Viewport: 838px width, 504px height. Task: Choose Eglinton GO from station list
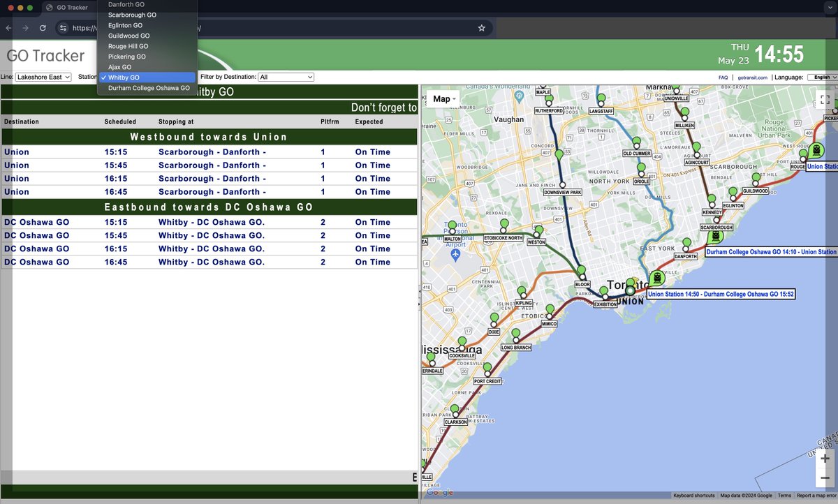(x=125, y=25)
